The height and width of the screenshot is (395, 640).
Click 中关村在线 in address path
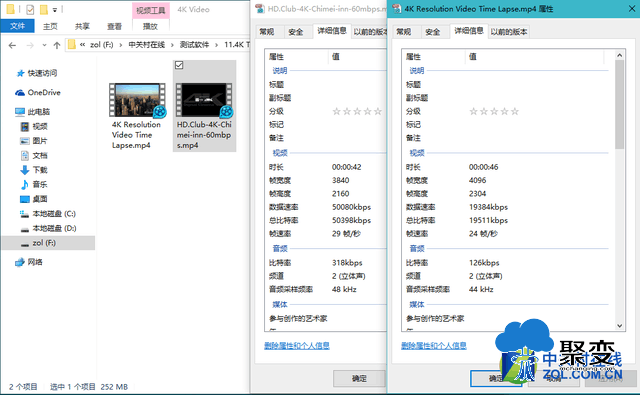click(x=147, y=45)
